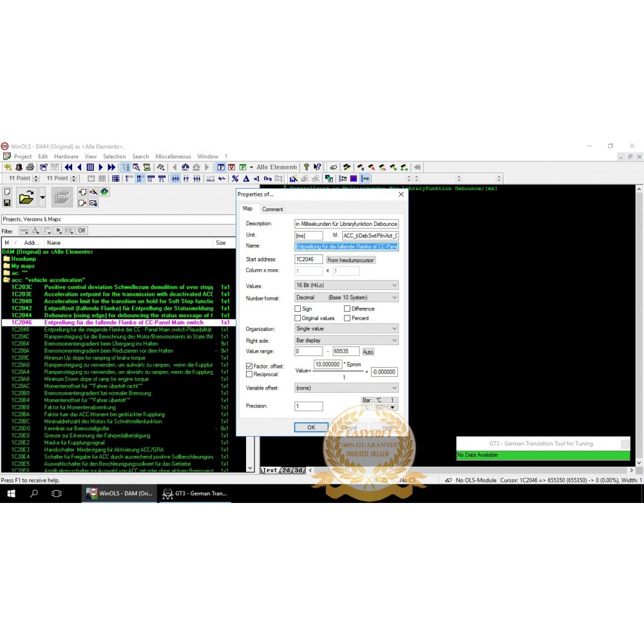Uncheck the Factor, offset checkbox
This screenshot has height=644, width=644.
[249, 366]
